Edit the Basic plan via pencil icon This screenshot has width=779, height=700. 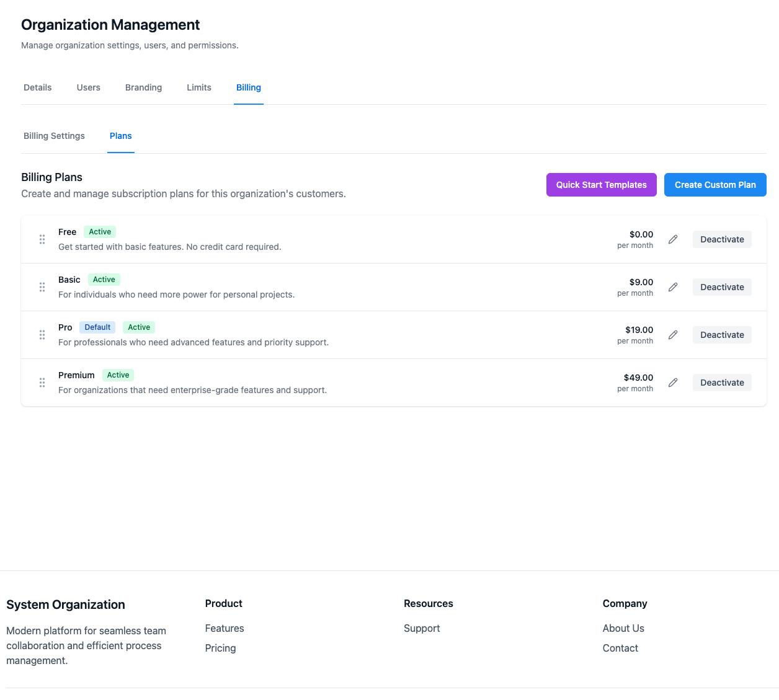(673, 287)
